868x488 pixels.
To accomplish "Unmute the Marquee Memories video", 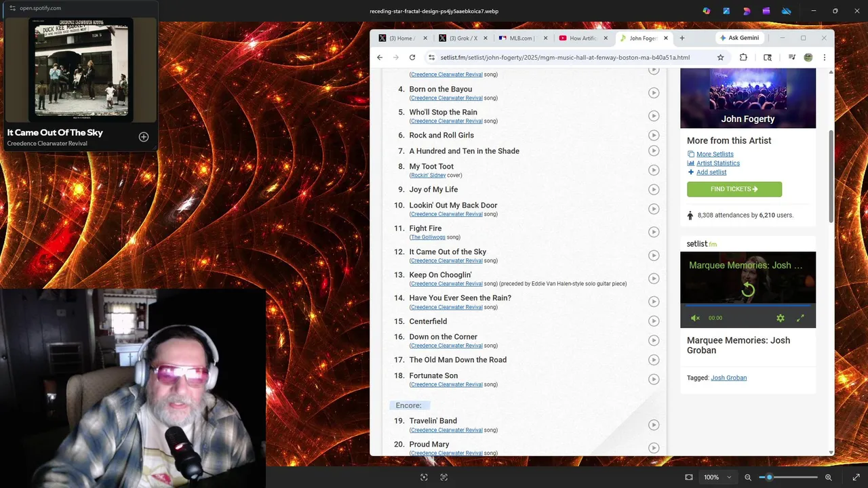I will [x=695, y=318].
